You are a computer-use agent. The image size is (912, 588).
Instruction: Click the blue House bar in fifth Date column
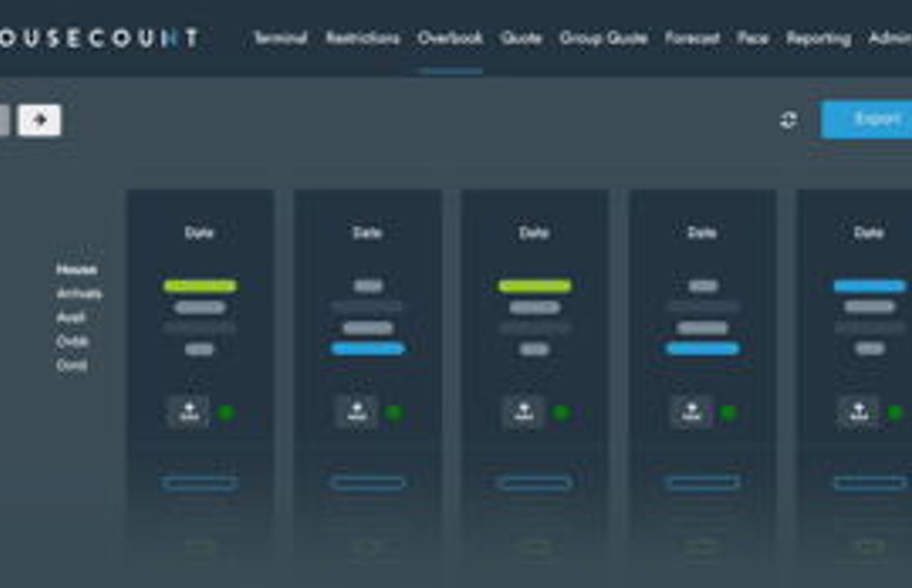(x=869, y=286)
